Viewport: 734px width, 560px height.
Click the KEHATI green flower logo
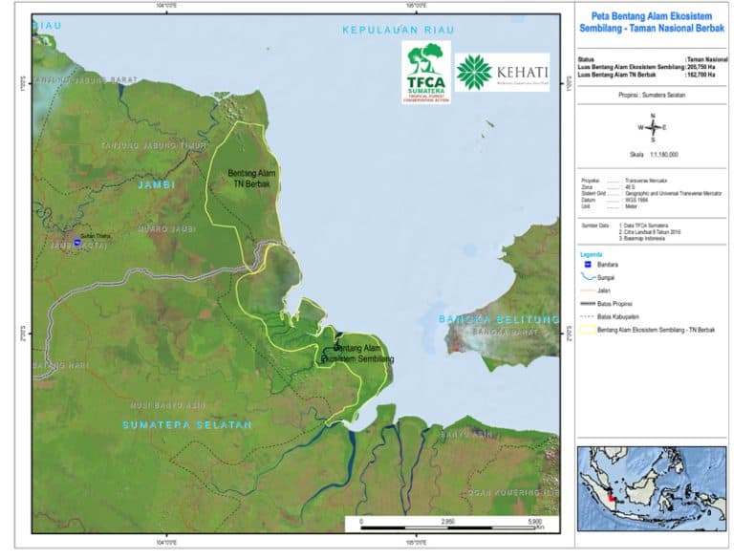[x=474, y=72]
